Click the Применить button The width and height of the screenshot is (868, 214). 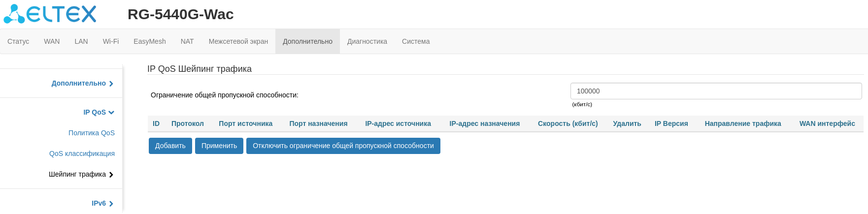click(219, 146)
